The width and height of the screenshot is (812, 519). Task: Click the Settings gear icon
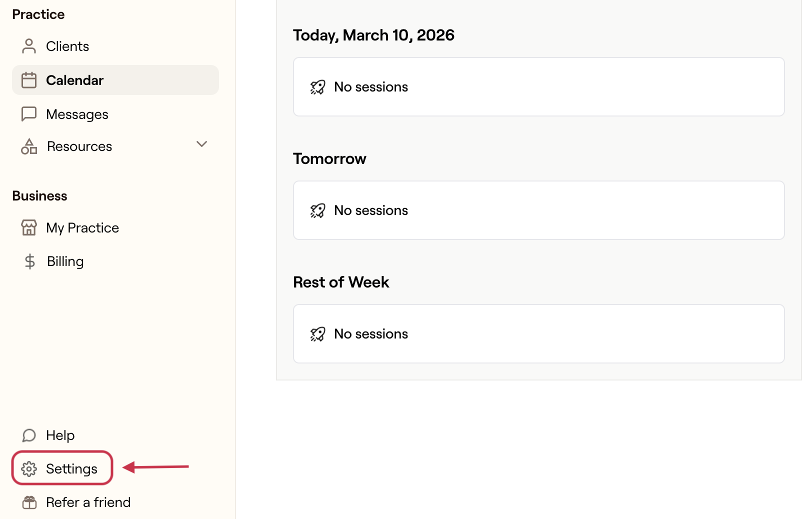29,469
